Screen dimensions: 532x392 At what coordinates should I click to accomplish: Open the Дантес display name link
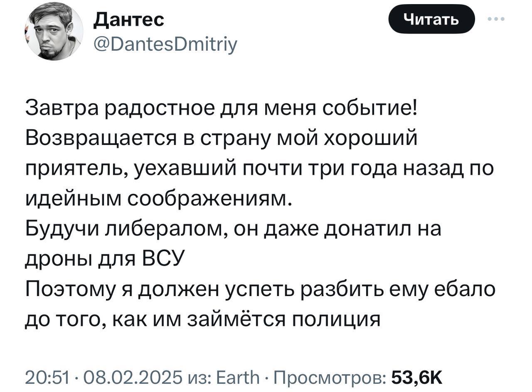point(128,19)
